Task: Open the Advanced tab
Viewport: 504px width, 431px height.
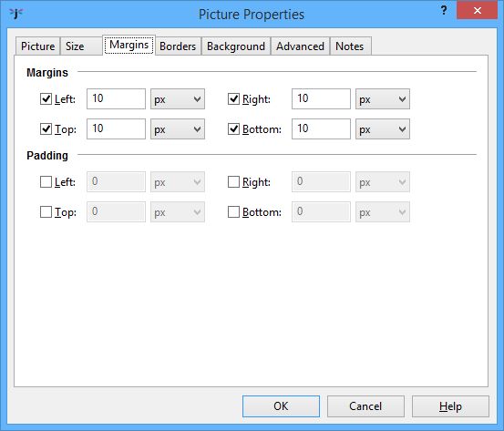Action: (300, 46)
